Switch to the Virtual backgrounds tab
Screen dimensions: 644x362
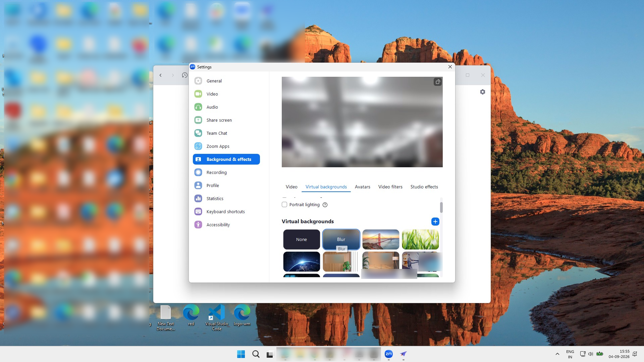pyautogui.click(x=326, y=187)
